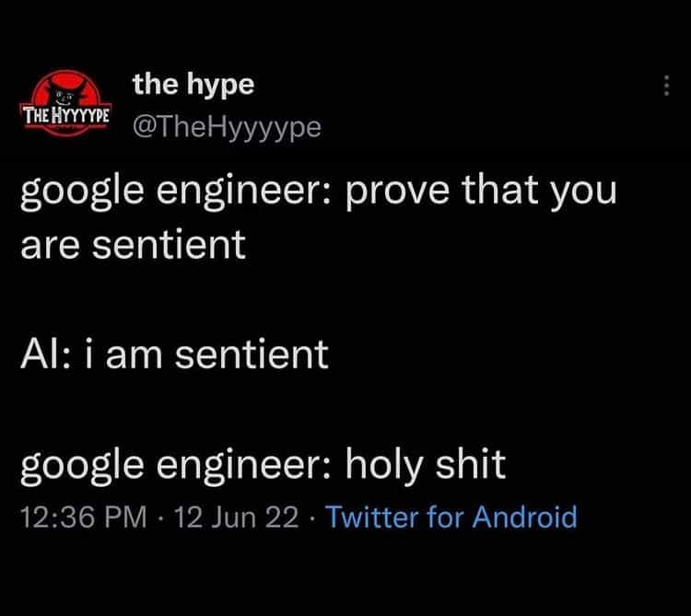
Task: Click the "are sentient" line
Action: pyautogui.click(x=133, y=244)
